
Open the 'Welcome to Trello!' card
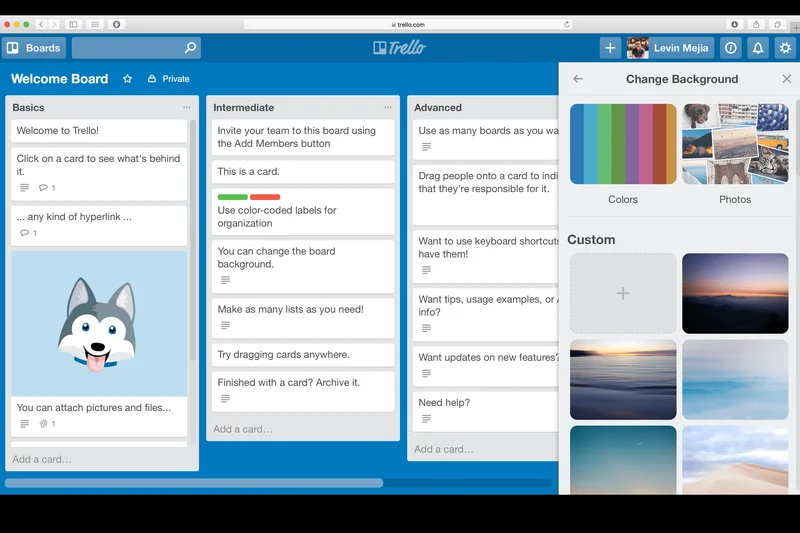click(99, 131)
